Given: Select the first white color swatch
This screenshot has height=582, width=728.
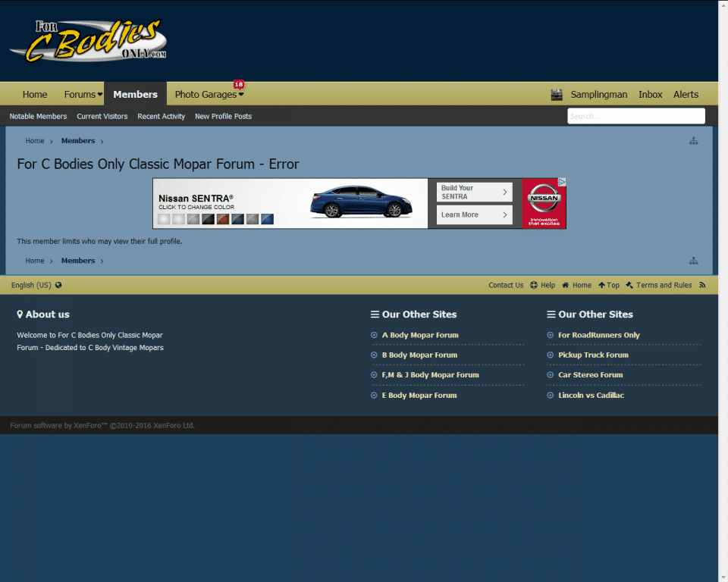Looking at the screenshot, I should pos(163,219).
